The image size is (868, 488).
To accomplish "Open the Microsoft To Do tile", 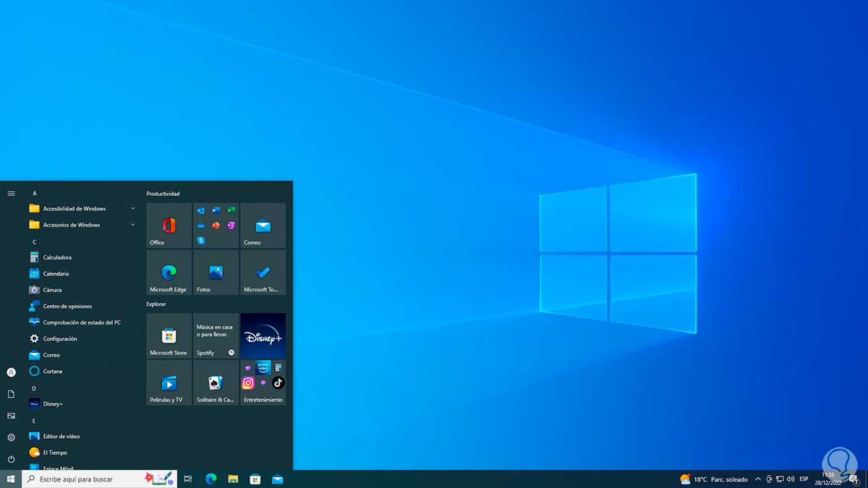I will tap(263, 273).
